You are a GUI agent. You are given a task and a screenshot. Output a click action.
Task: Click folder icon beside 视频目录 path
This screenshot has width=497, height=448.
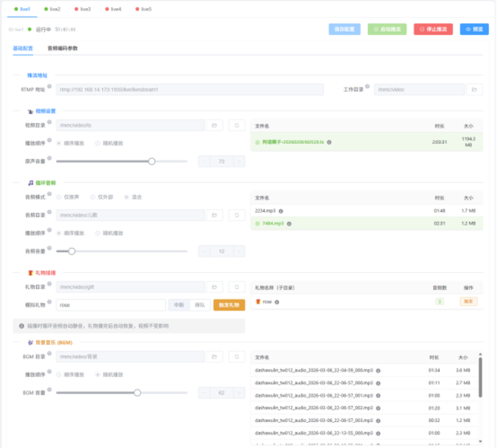[214, 125]
